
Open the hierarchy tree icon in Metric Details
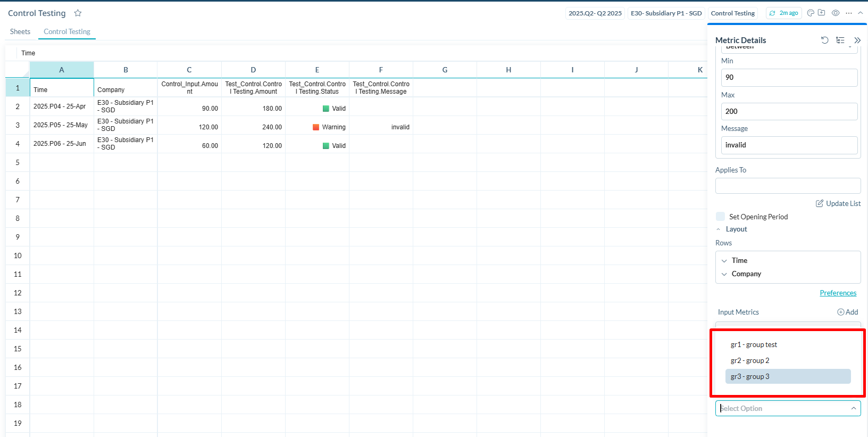(840, 40)
